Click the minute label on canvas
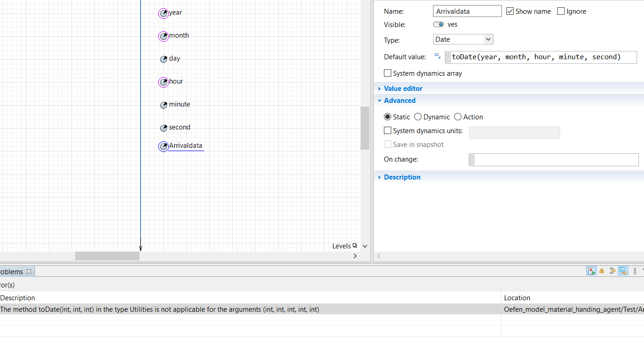Screen dimensions: 644x337 (179, 104)
